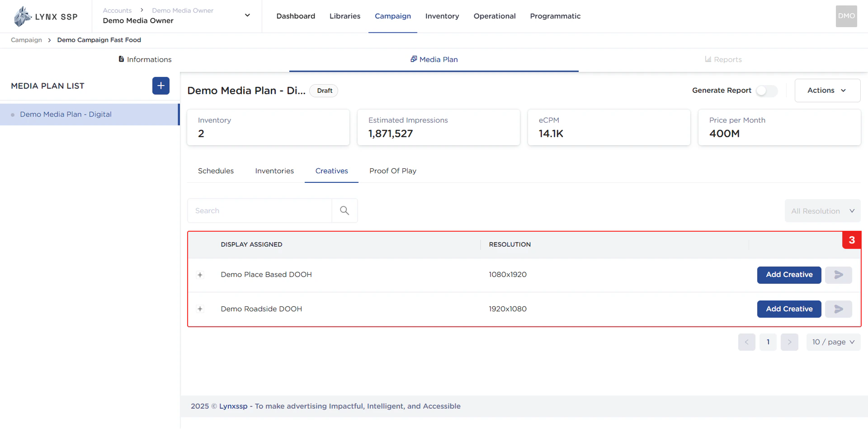Add Creative for Demo Place Based DOOH

(789, 275)
